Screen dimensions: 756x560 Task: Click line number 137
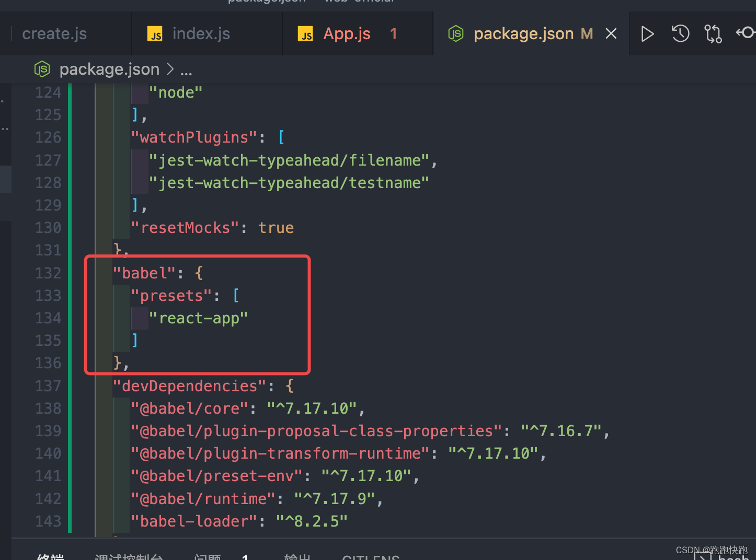click(x=48, y=386)
